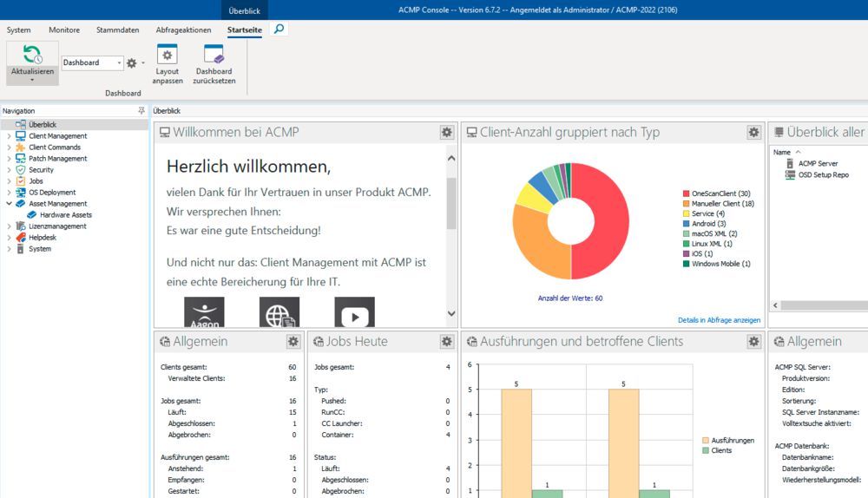This screenshot has height=498, width=868.
Task: Expand the Patch Management tree node
Action: click(x=9, y=159)
